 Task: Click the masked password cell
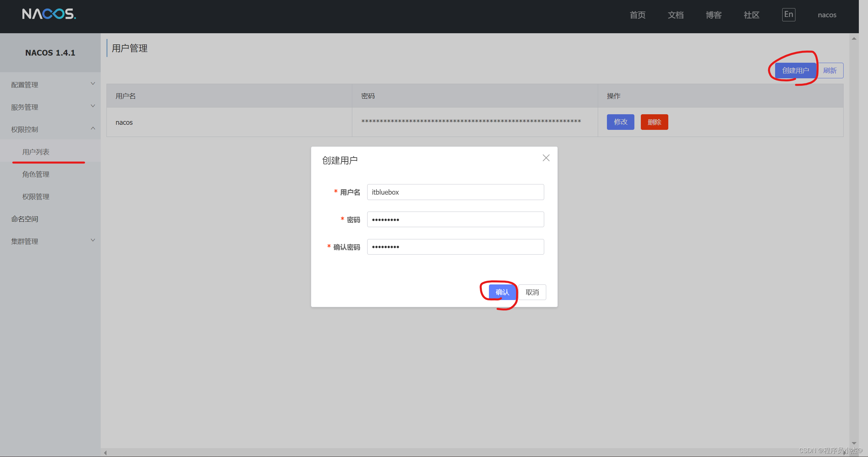pyautogui.click(x=475, y=122)
